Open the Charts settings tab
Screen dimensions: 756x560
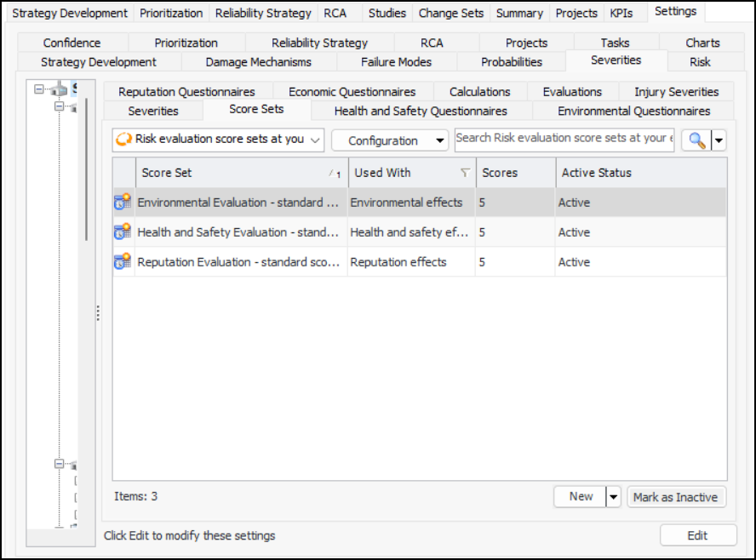702,43
